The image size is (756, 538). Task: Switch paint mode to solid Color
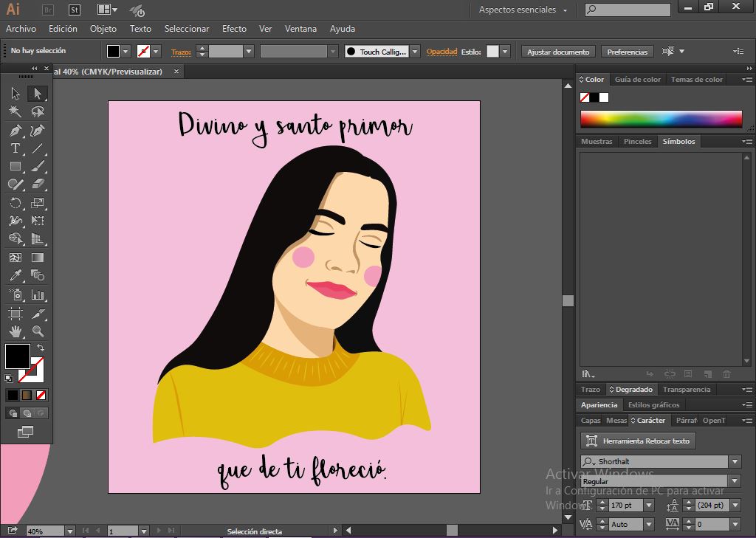13,396
